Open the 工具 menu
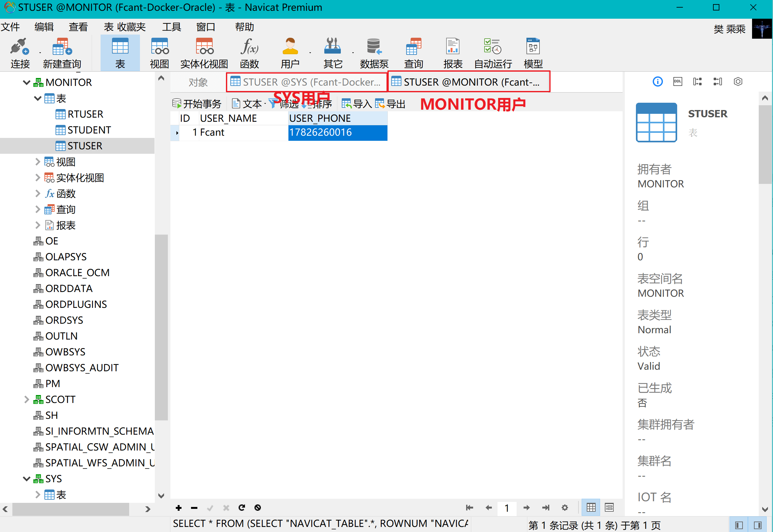 [x=171, y=27]
